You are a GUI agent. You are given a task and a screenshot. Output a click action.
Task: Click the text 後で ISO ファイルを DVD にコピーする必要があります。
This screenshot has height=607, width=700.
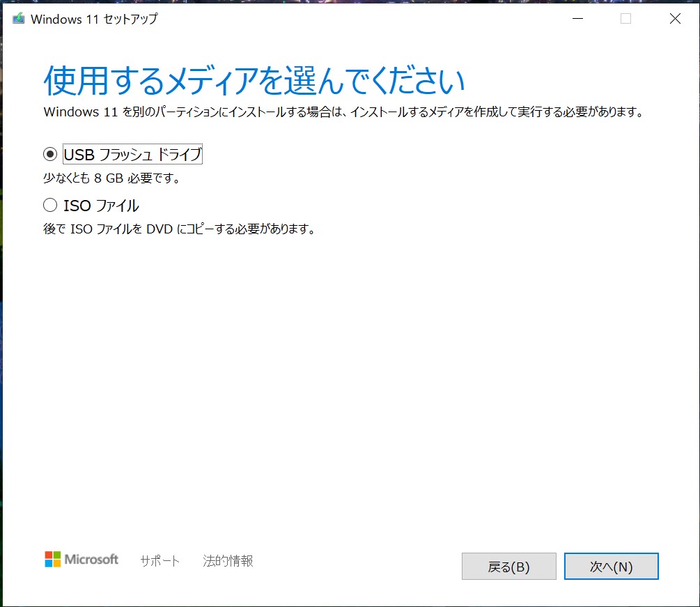180,229
